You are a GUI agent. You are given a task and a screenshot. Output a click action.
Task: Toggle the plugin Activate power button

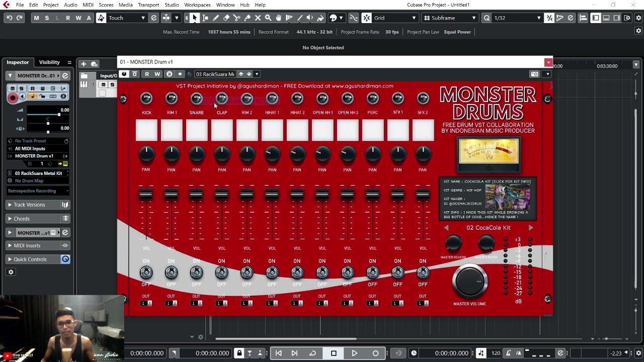pos(124,74)
